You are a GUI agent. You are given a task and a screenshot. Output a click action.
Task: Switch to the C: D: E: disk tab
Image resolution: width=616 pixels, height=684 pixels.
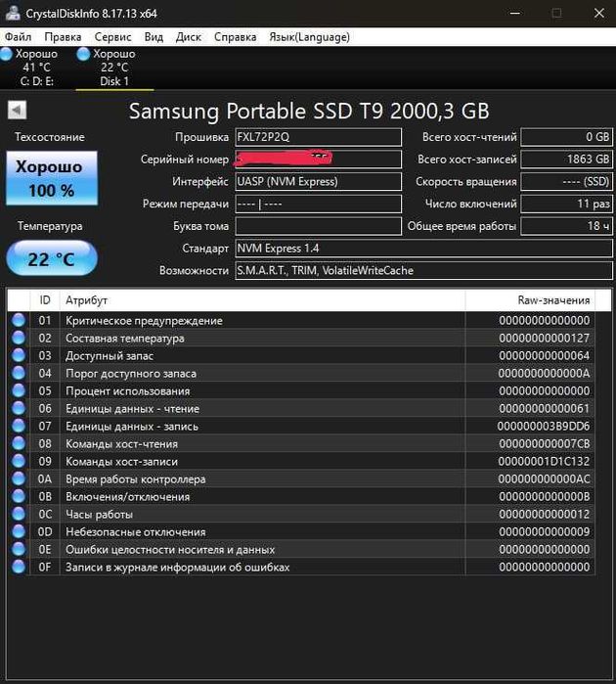37,68
